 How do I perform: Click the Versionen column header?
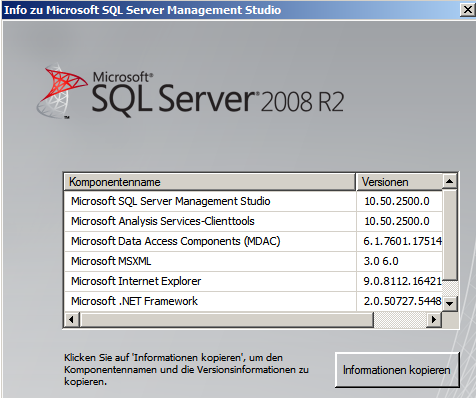tap(399, 182)
